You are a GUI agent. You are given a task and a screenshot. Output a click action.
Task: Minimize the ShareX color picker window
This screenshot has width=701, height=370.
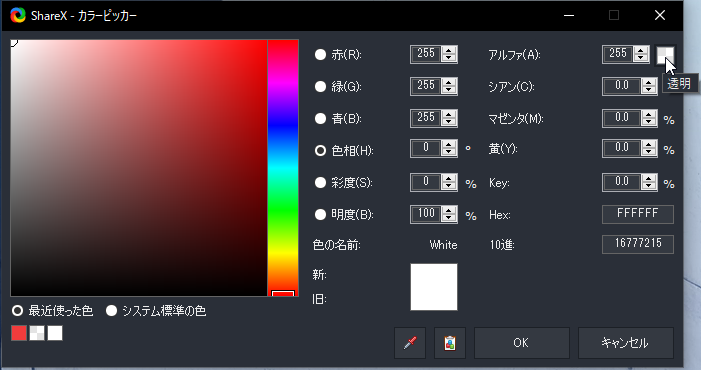[569, 15]
